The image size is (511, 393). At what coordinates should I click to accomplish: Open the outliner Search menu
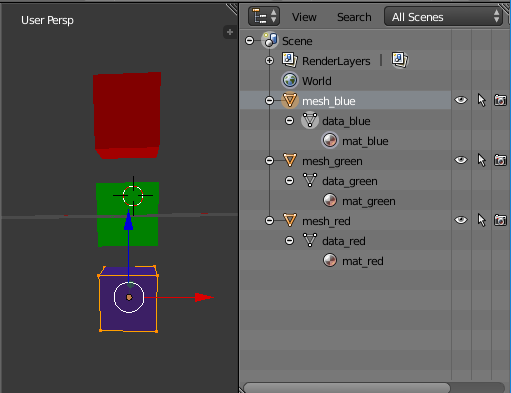pyautogui.click(x=354, y=17)
